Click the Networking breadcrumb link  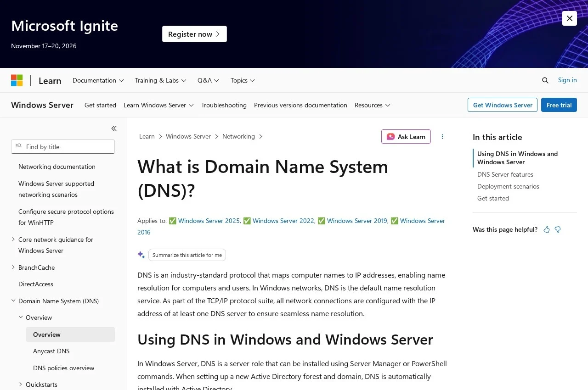[x=238, y=136]
